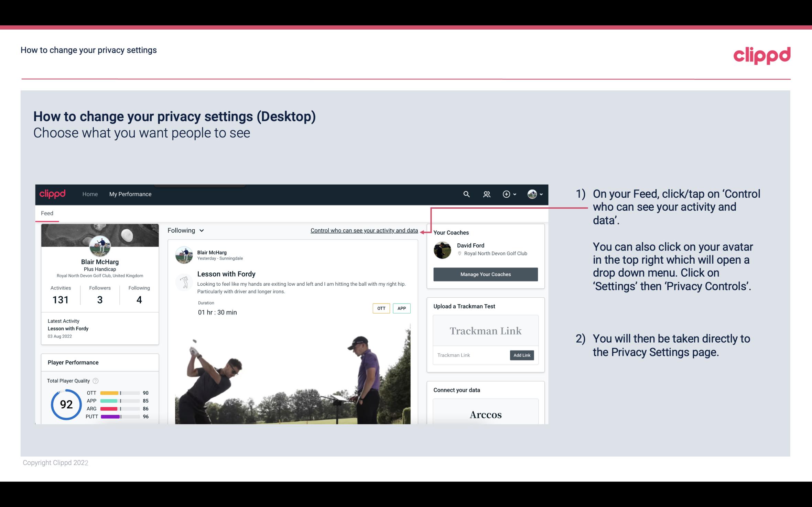Click the Manage Your Coaches button
The height and width of the screenshot is (507, 812).
tap(485, 274)
